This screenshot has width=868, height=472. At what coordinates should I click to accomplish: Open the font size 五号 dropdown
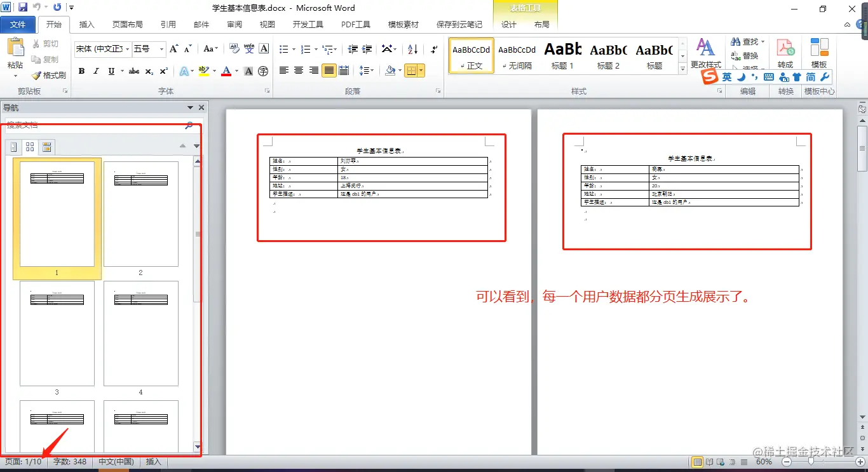pos(161,49)
